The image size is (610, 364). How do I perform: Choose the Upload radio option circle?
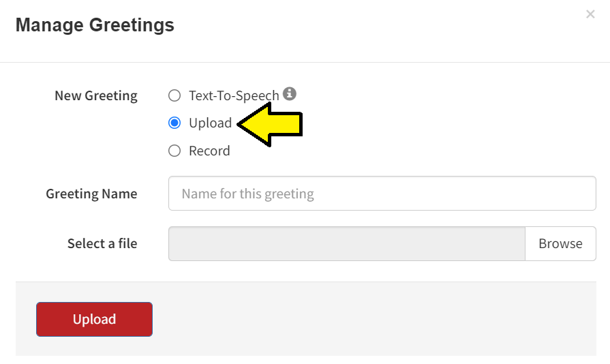(x=174, y=123)
